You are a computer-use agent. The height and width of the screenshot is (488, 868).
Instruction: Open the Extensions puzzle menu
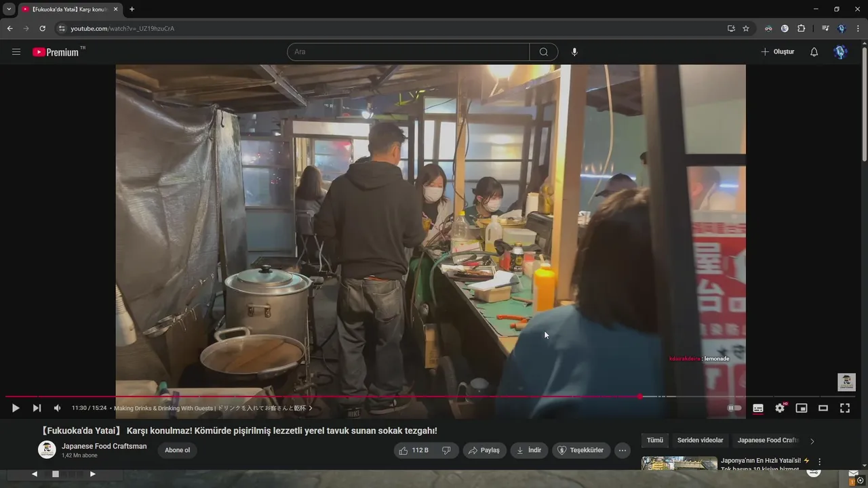point(801,28)
